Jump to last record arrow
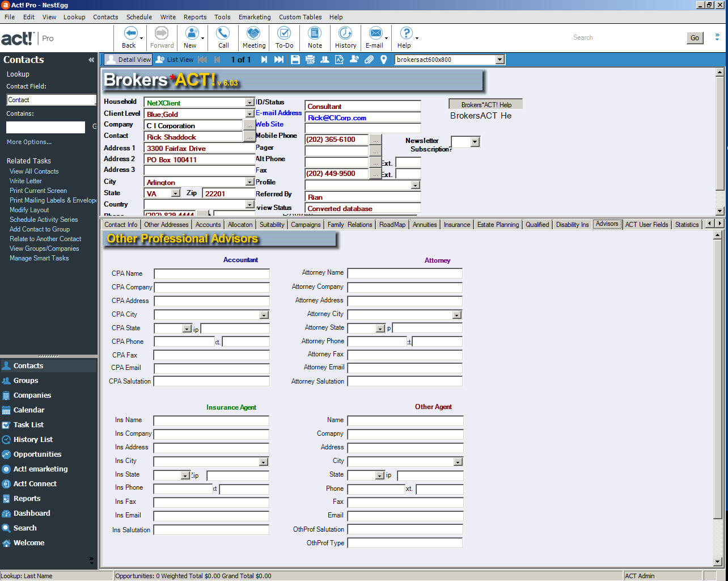The image size is (728, 581). click(x=279, y=60)
